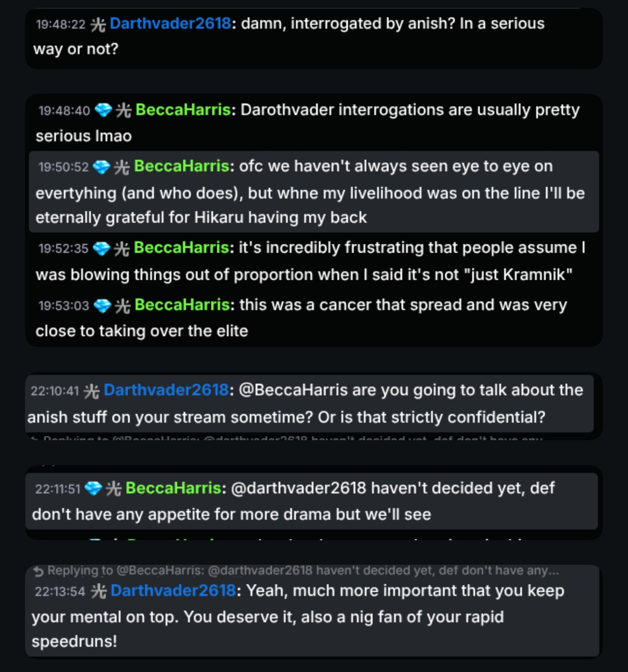
Task: Click the 22:10:41 timestamp
Action: click(55, 391)
